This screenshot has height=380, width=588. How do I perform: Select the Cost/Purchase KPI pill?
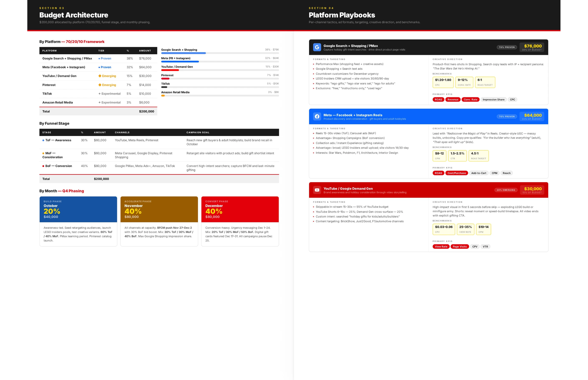click(x=456, y=173)
